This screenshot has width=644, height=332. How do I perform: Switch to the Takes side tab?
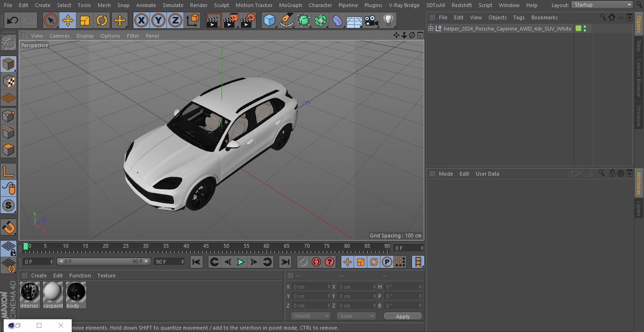point(639,46)
